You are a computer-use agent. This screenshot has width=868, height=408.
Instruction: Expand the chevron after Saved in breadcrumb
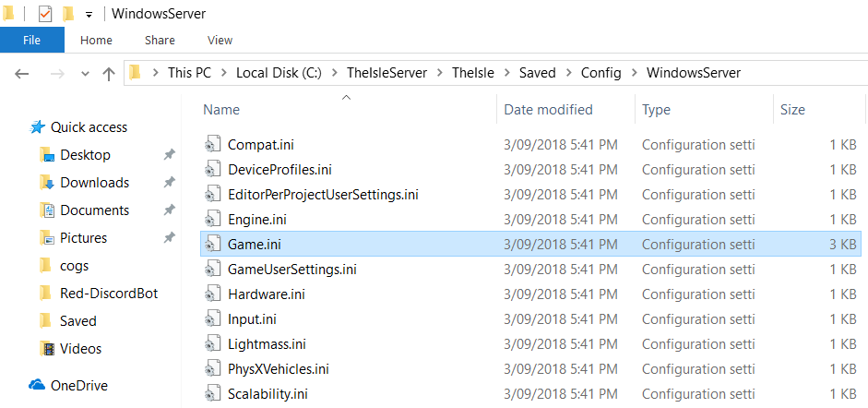click(x=568, y=73)
